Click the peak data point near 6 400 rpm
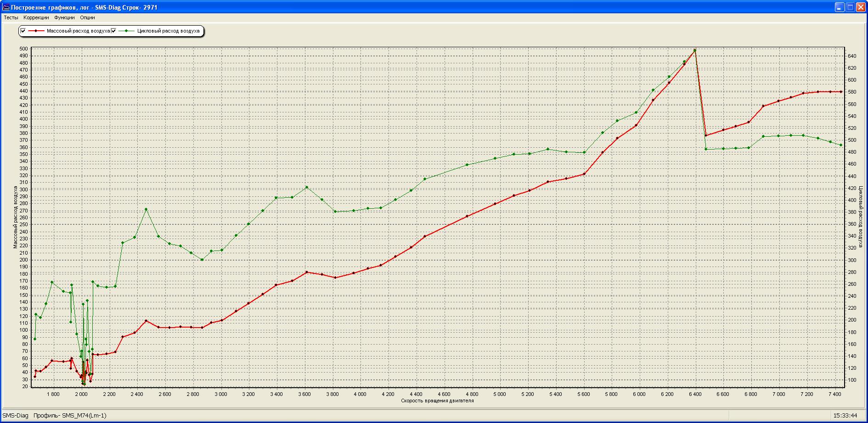 click(695, 50)
